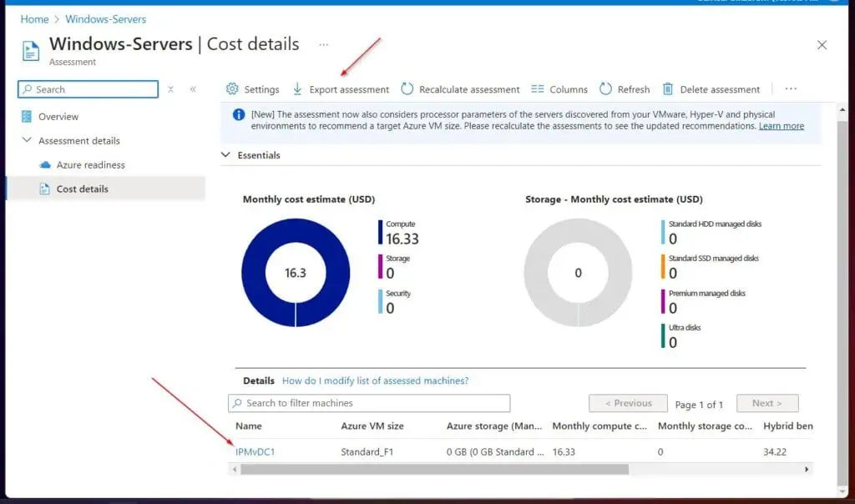
Task: Click the Columns icon in toolbar
Action: tap(538, 88)
